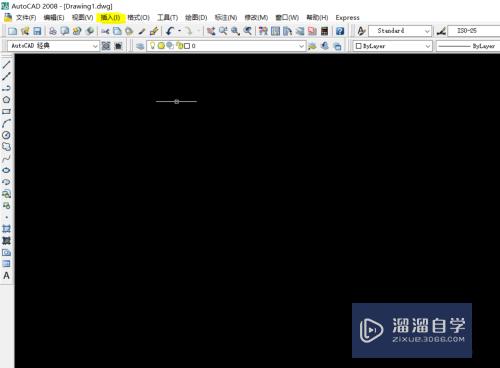
Task: Click the Properties palette icon
Action: [263, 31]
